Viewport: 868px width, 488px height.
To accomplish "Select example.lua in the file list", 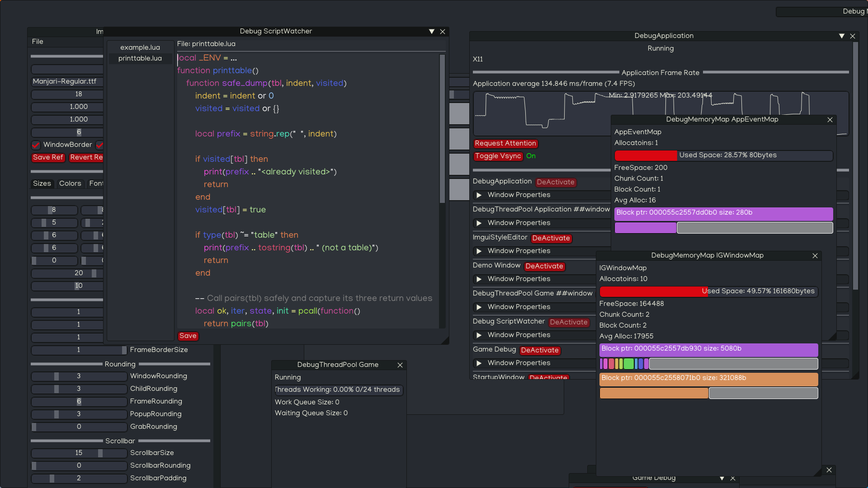I will pyautogui.click(x=140, y=47).
